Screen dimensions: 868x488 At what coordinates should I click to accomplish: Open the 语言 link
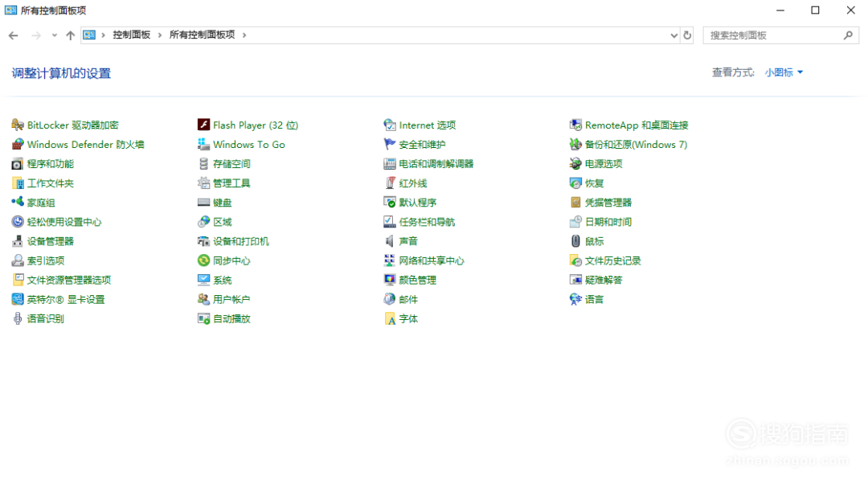tap(594, 300)
